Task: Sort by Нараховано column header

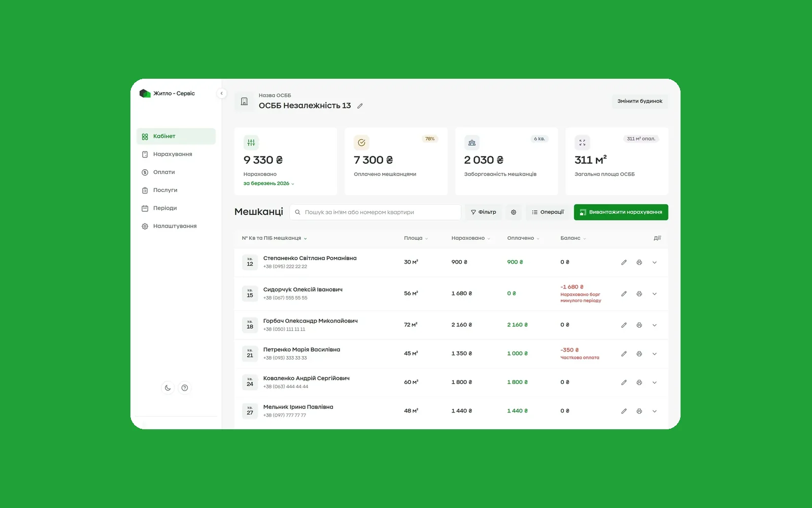Action: coord(470,238)
